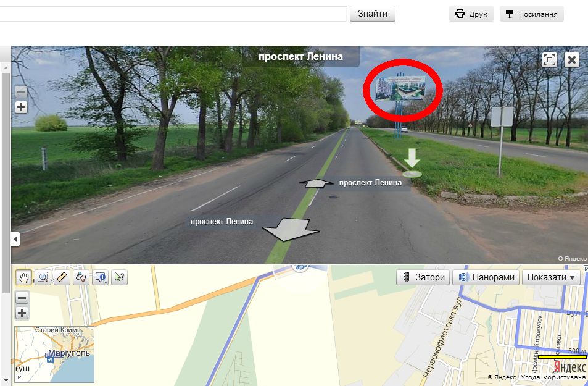Click the Знайти search button
The image size is (588, 386).
373,14
